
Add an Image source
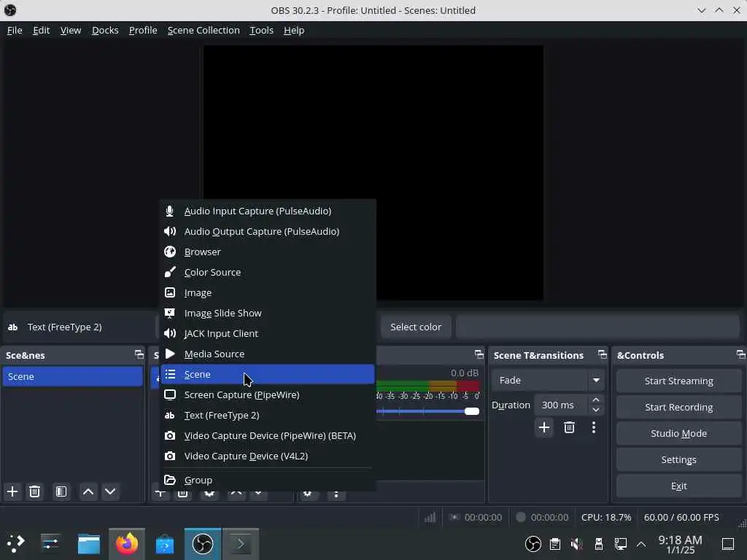[268, 293]
